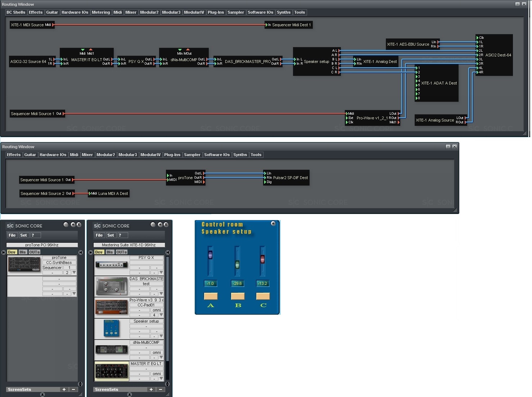Click the round dot icon in proTone PCI panel header

pos(73,224)
